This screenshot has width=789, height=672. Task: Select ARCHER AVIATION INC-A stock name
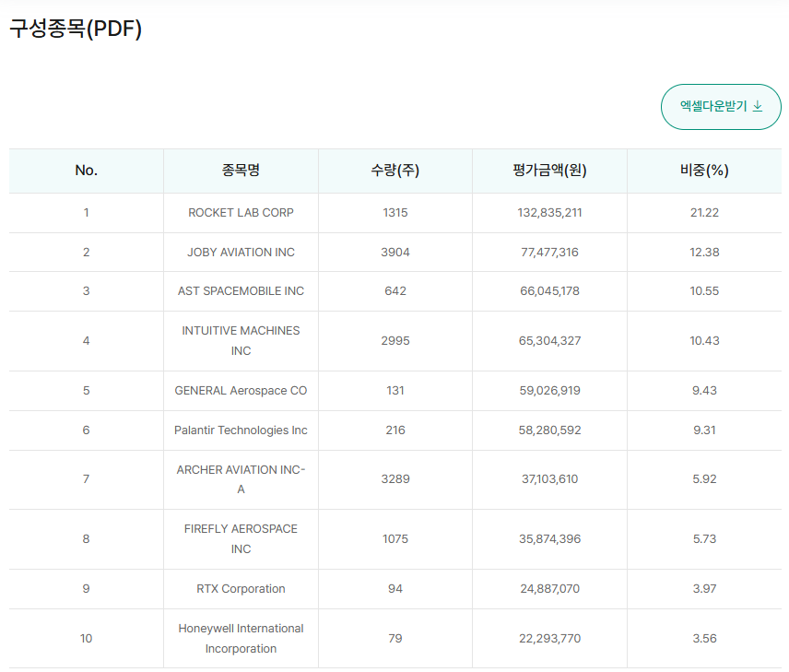pyautogui.click(x=241, y=479)
